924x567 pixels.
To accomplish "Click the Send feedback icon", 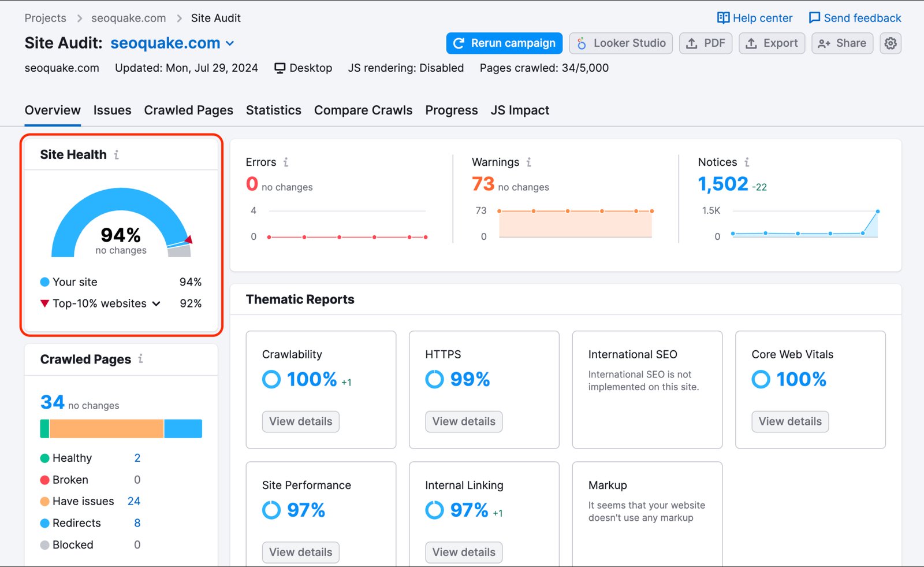I will [814, 18].
